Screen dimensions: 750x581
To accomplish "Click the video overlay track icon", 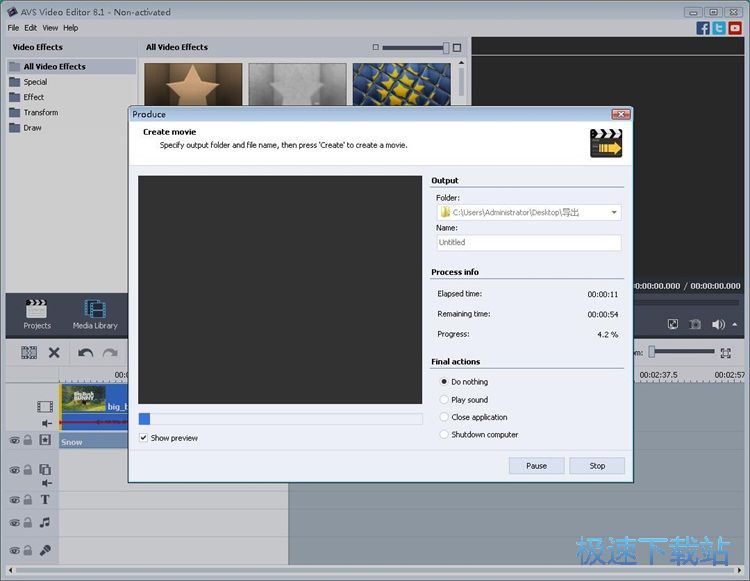I will pyautogui.click(x=45, y=469).
